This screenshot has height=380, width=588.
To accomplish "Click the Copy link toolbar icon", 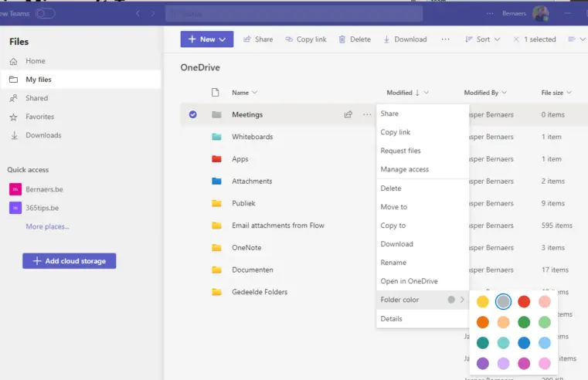I will 289,39.
